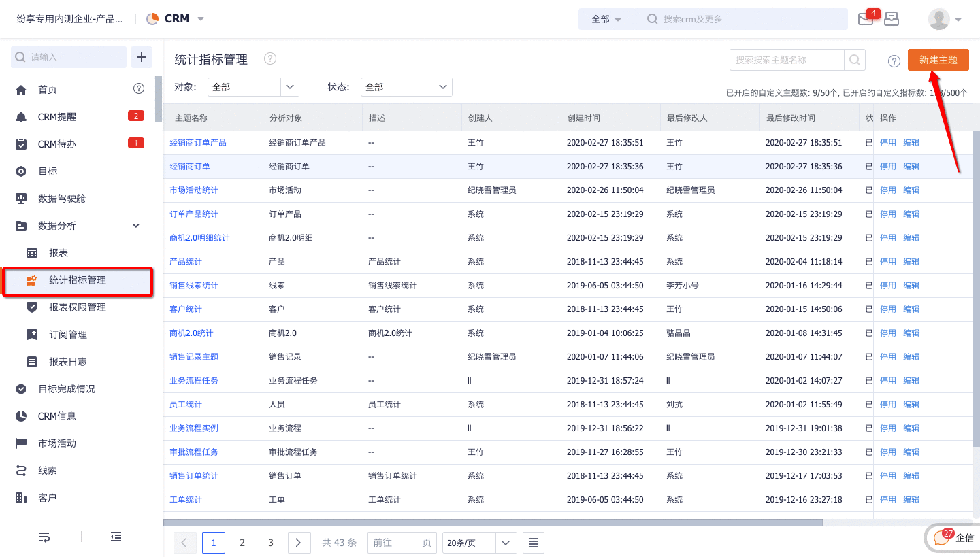
Task: Click the 报表日志 list icon
Action: pyautogui.click(x=32, y=362)
